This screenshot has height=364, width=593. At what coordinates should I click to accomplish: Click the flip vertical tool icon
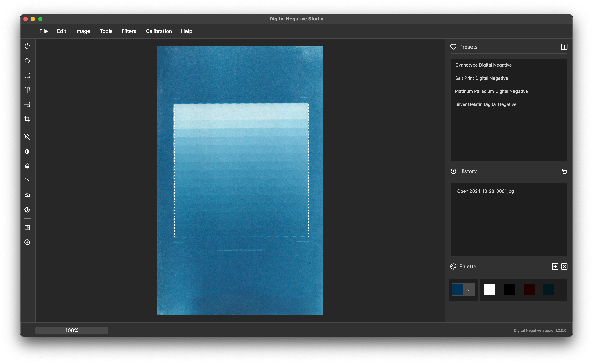tap(27, 104)
